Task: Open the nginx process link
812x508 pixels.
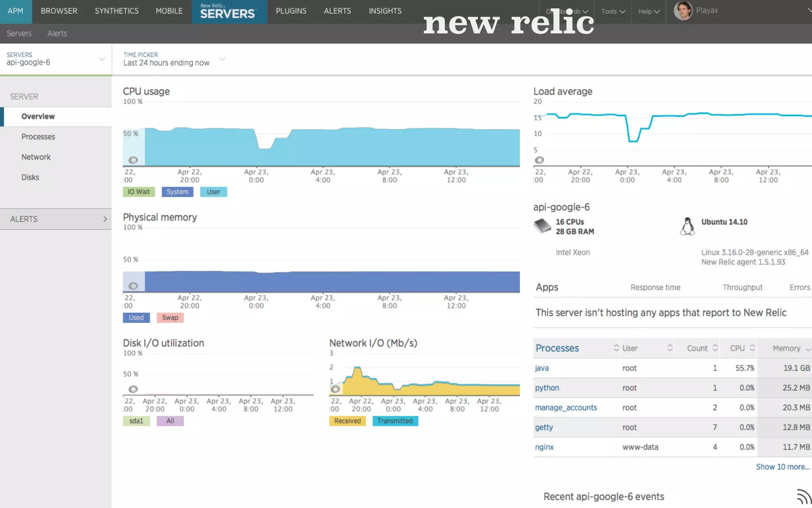Action: [x=544, y=447]
